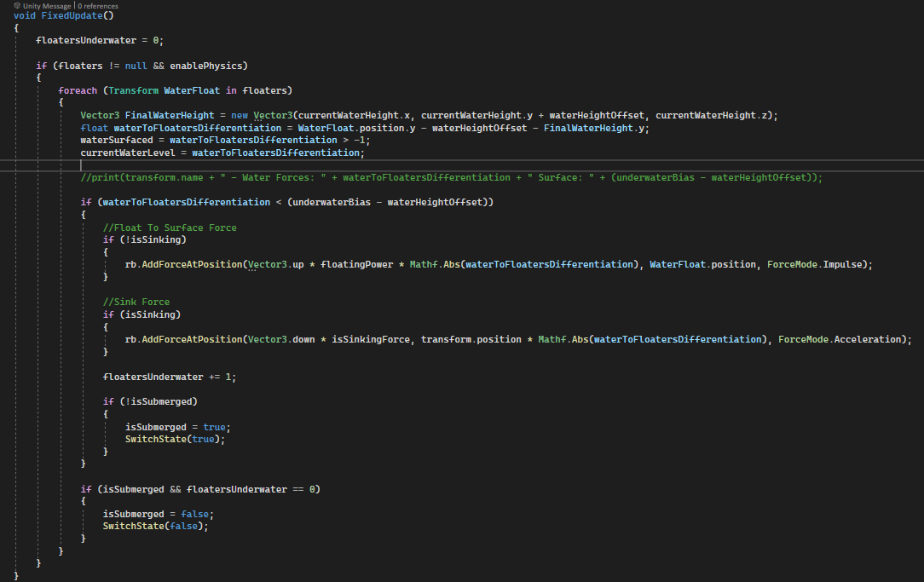Click the 'if (isSinking)' condition
Image resolution: width=924 pixels, height=582 pixels.
(142, 314)
